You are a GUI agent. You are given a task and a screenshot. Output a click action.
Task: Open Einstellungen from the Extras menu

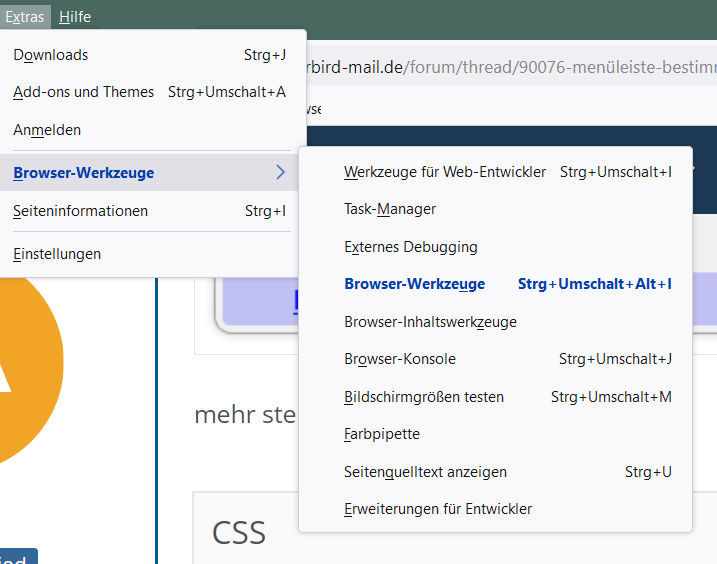pos(57,254)
